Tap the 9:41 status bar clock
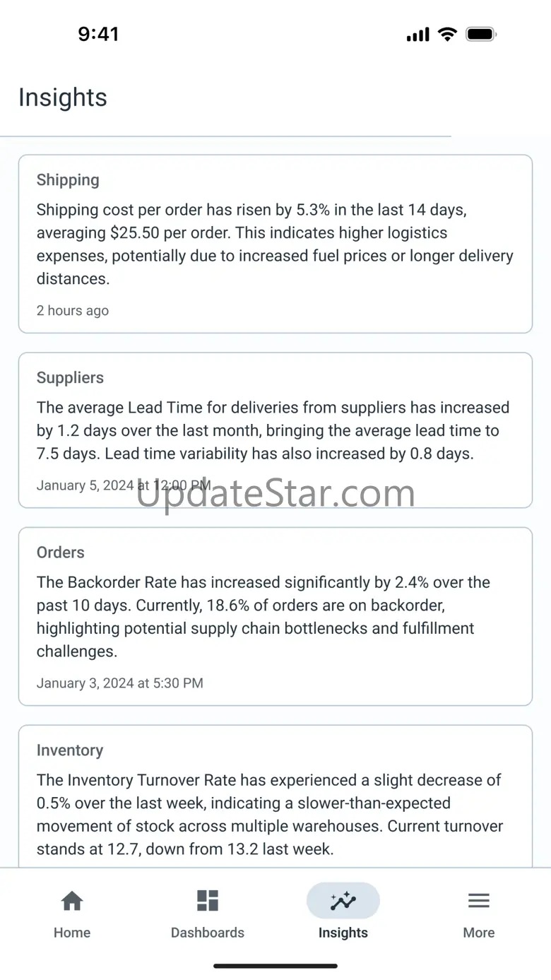551x980 pixels. click(x=98, y=34)
